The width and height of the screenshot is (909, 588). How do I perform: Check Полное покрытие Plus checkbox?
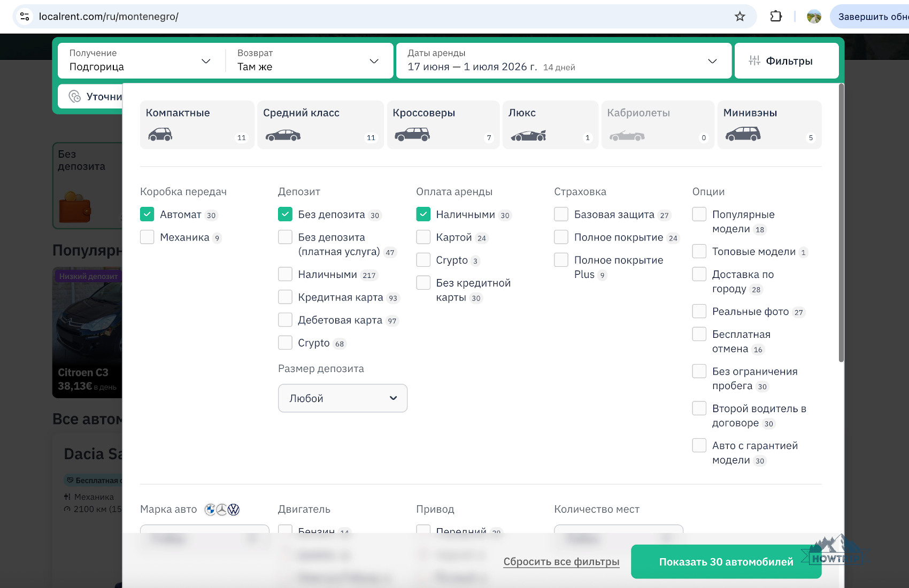(x=561, y=260)
